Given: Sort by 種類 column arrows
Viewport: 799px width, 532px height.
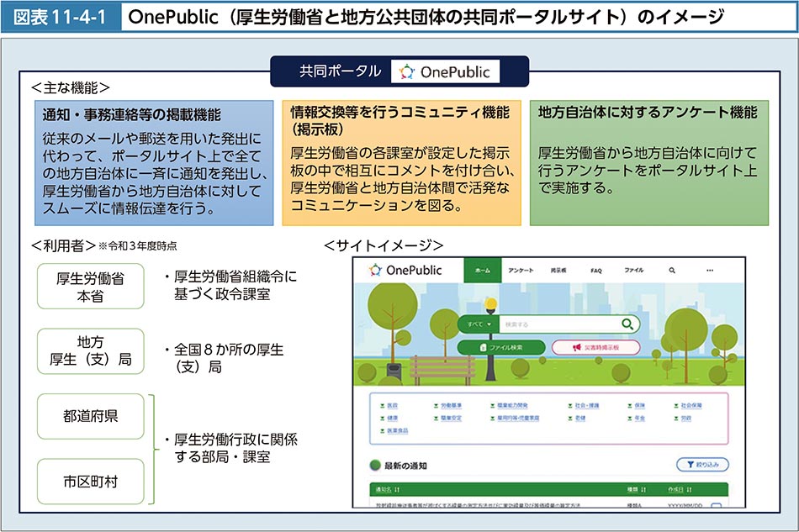Looking at the screenshot, I should pyautogui.click(x=643, y=488).
